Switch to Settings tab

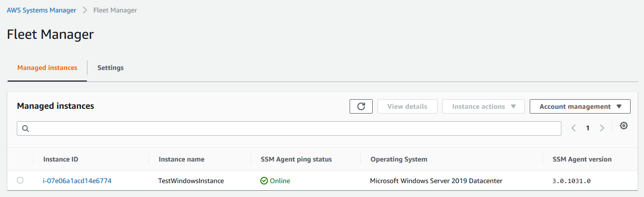(110, 68)
